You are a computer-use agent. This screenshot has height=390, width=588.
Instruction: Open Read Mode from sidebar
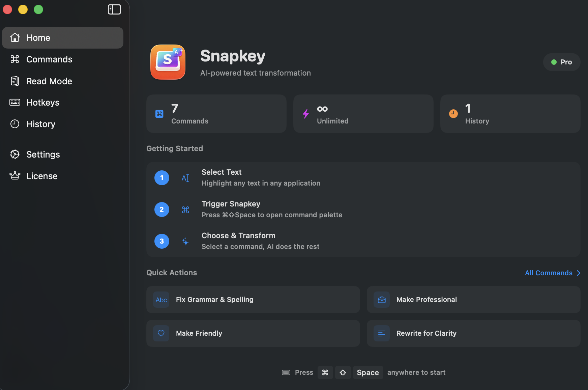click(x=63, y=81)
